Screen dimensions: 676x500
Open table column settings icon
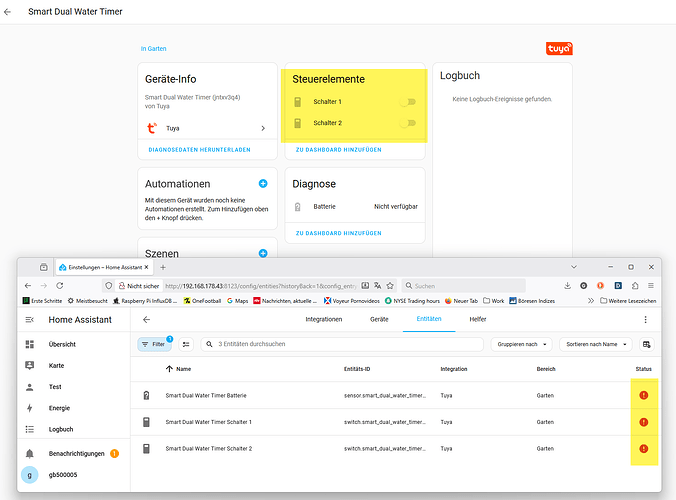point(647,344)
